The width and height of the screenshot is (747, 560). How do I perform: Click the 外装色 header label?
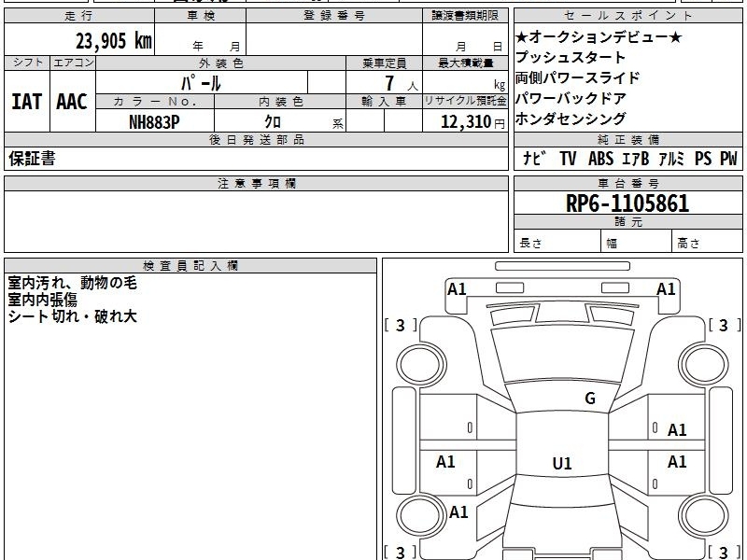click(221, 63)
